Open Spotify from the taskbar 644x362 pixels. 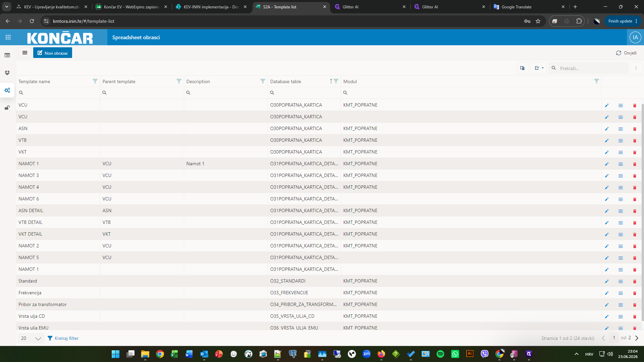[440, 354]
